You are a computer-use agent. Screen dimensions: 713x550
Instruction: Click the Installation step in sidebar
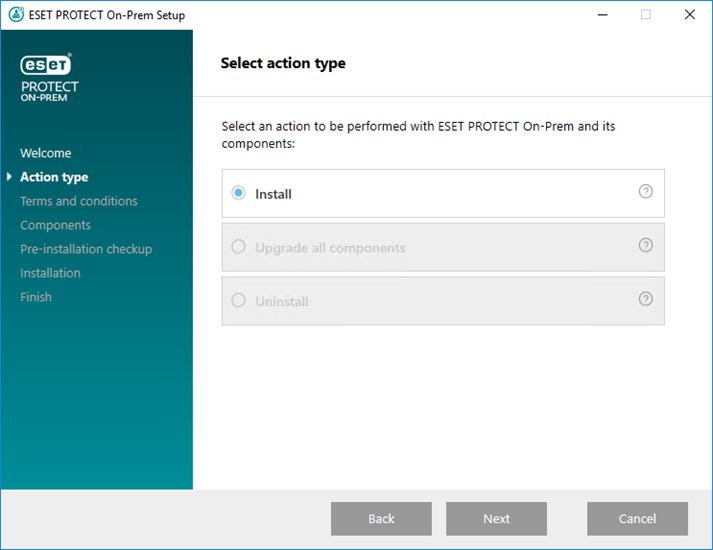[50, 273]
